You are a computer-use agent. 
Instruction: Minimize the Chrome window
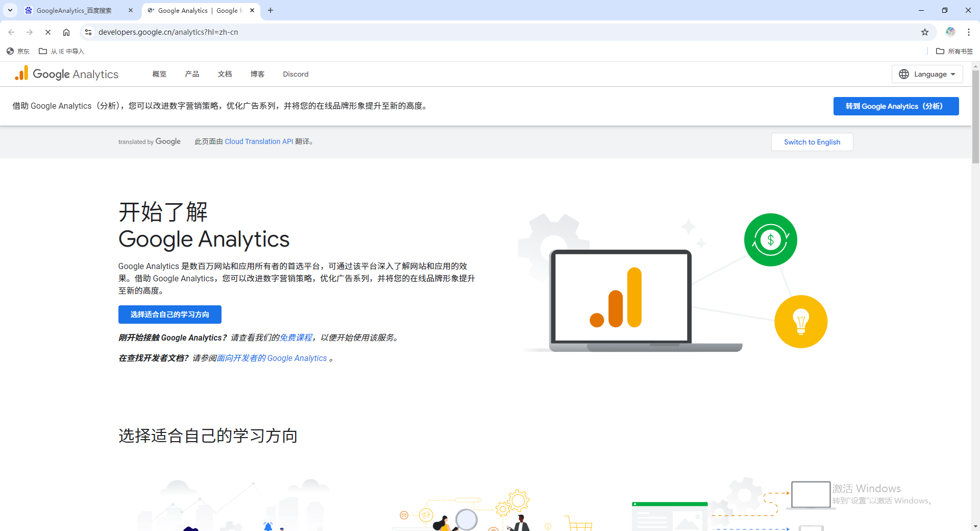(x=921, y=10)
